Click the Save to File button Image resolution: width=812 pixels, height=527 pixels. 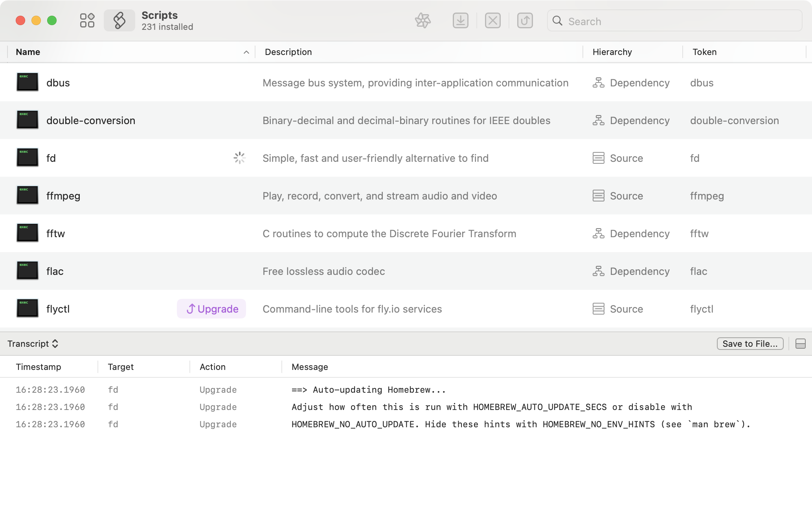(750, 344)
